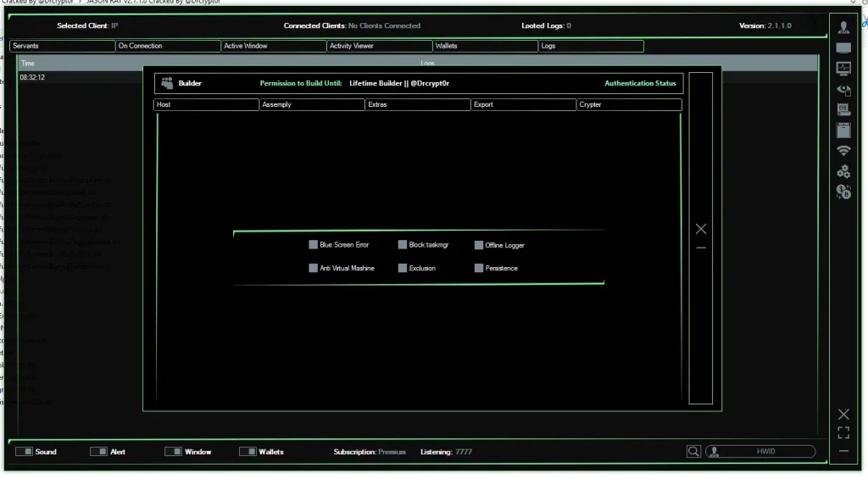
Task: Toggle the Sound switch in status bar
Action: (24, 452)
